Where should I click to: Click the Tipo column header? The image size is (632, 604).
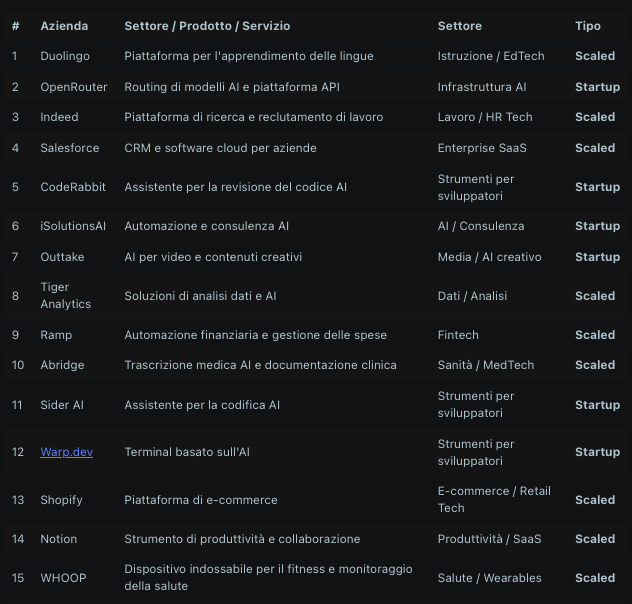[588, 26]
